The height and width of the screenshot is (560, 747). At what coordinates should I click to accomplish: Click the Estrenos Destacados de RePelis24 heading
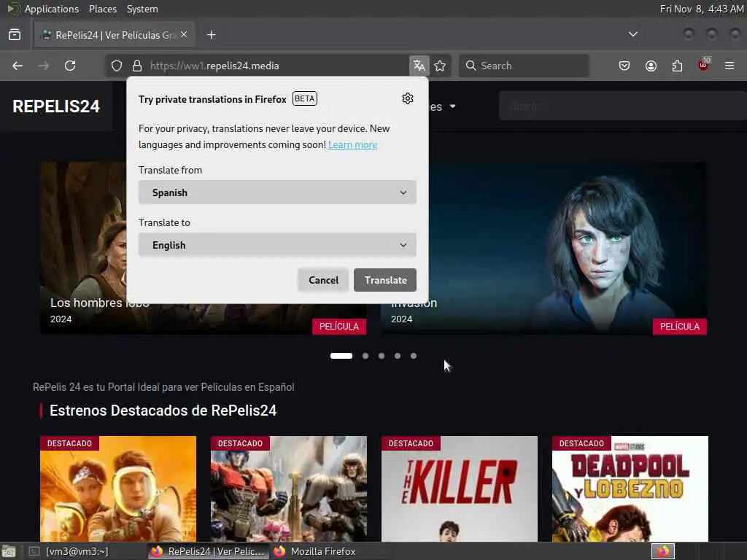[x=163, y=411]
